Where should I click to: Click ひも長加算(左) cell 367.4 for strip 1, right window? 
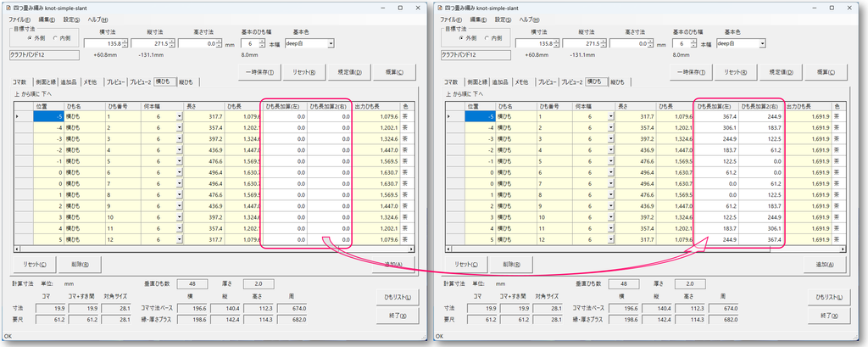click(716, 116)
